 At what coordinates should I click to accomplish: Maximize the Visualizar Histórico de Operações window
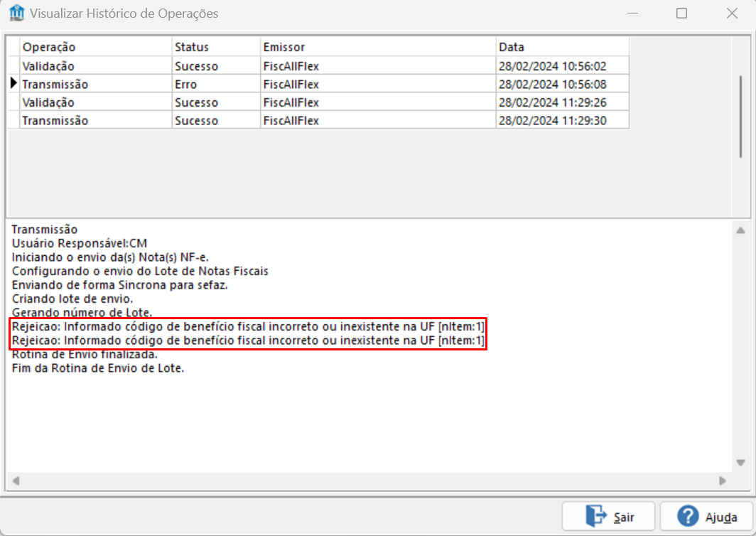(x=682, y=13)
